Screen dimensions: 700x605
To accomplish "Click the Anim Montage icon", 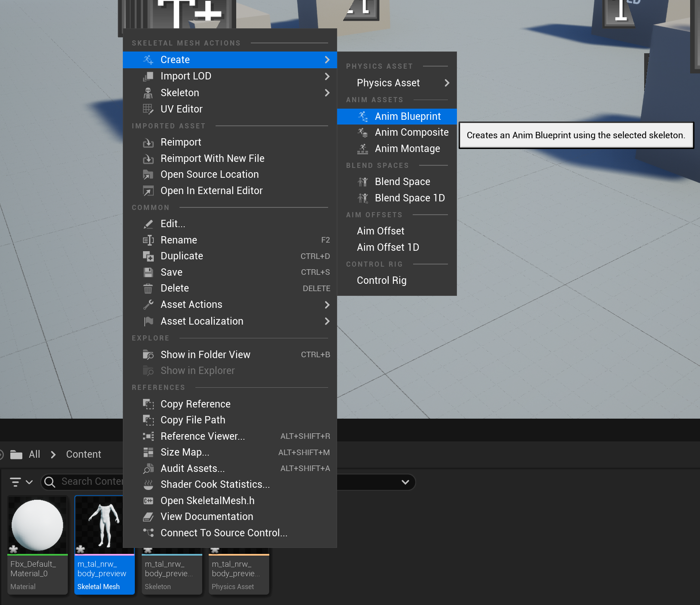I will [x=362, y=149].
